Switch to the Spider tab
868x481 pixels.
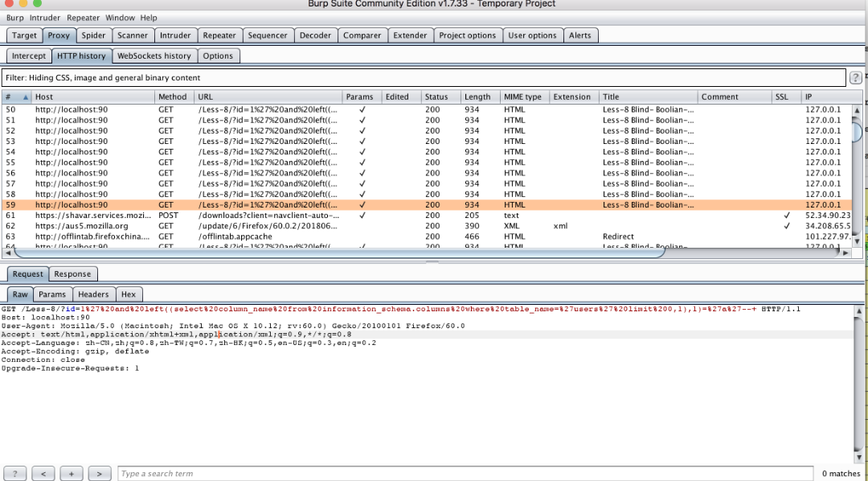pyautogui.click(x=93, y=35)
